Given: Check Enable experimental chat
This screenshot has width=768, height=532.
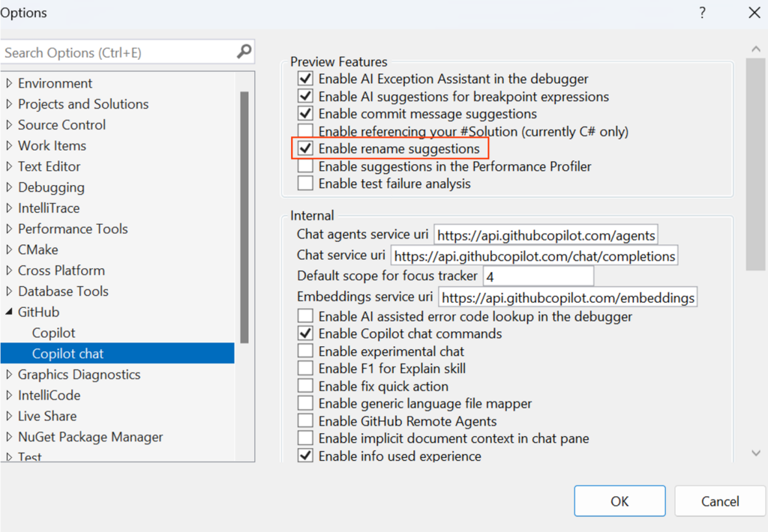Looking at the screenshot, I should [305, 351].
